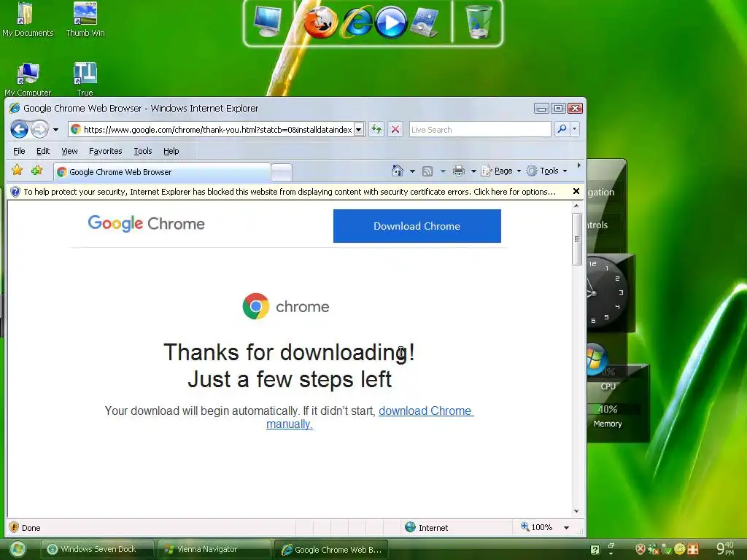The image size is (747, 560).
Task: Launch Internet Explorer from the top dock
Action: pyautogui.click(x=356, y=23)
